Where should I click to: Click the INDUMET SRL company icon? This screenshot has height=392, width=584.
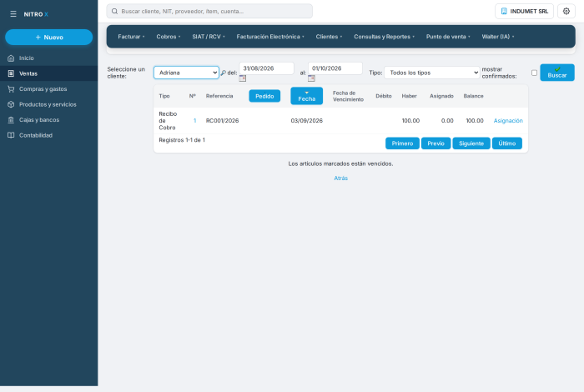coord(504,11)
